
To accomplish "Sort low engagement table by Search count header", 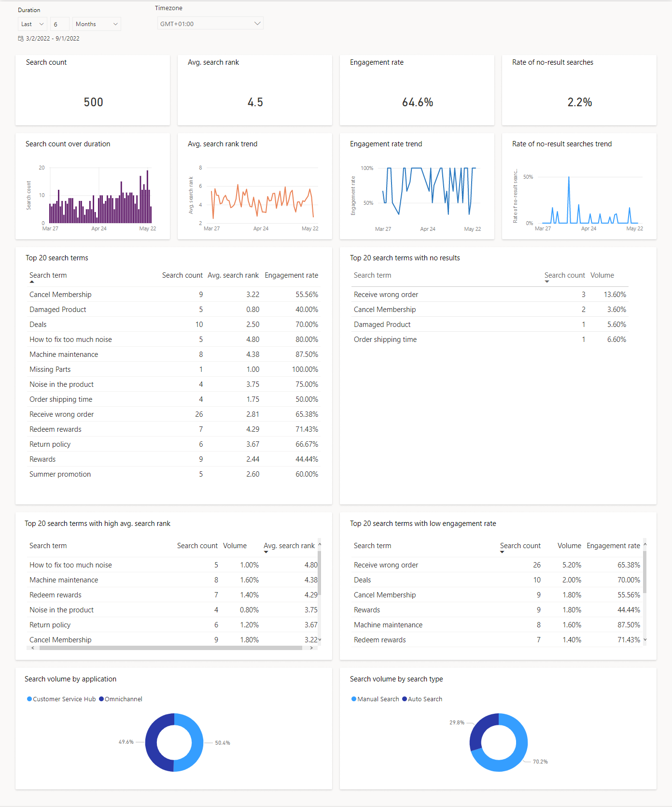I will tap(520, 546).
